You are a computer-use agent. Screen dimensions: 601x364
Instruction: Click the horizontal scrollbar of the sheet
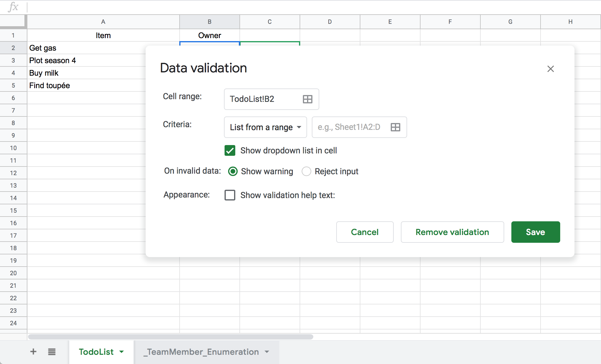pos(170,337)
